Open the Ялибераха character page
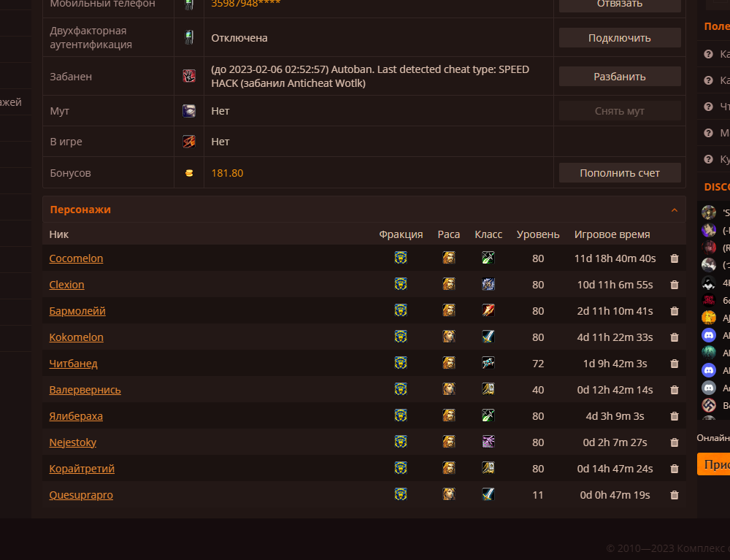 click(x=76, y=416)
